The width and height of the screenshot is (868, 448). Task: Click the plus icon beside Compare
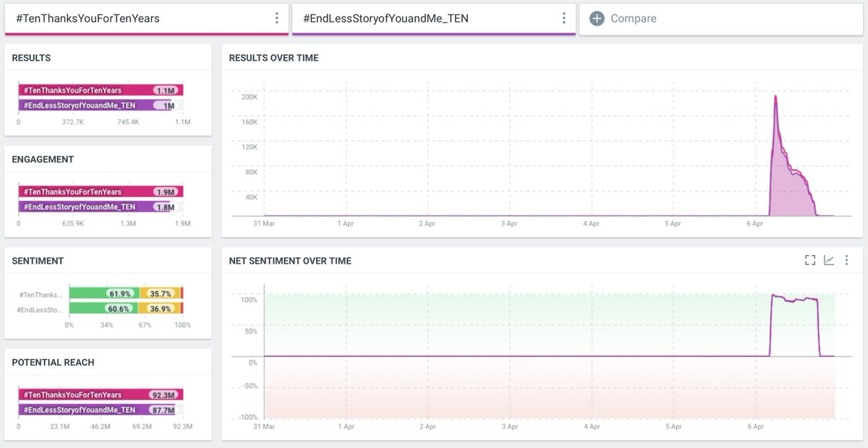[597, 19]
